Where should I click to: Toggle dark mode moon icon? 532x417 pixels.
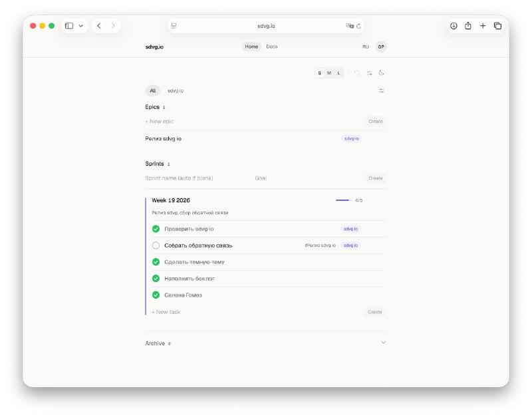point(381,73)
